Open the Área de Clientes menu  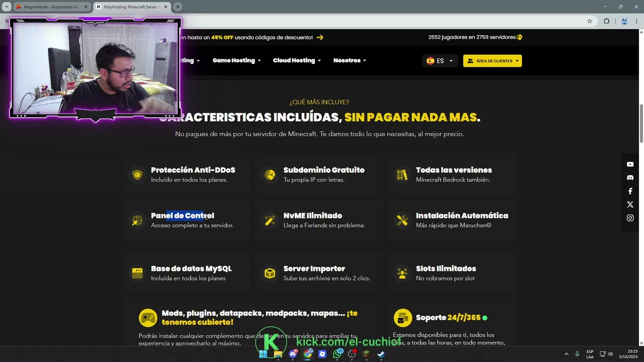click(x=493, y=61)
